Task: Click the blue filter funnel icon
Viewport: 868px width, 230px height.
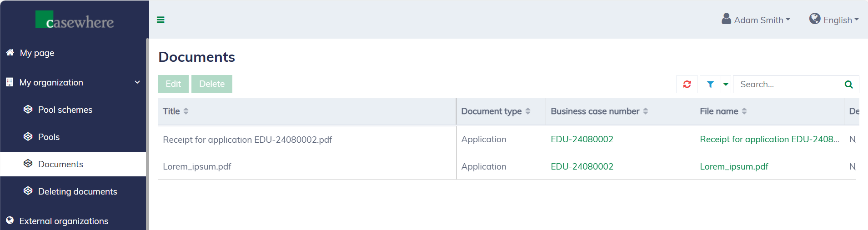Action: point(710,84)
